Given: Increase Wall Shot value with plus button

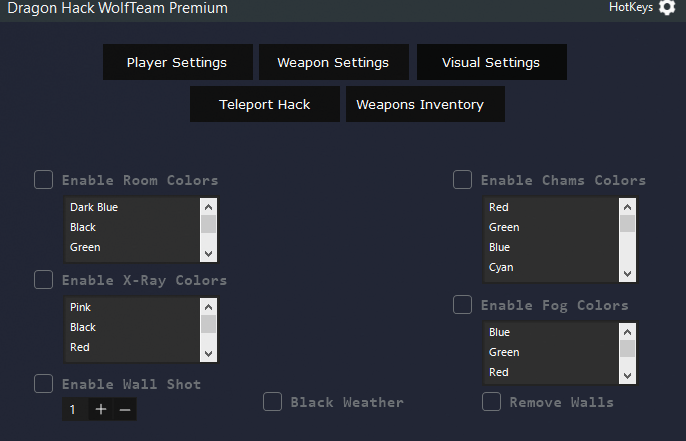Looking at the screenshot, I should (101, 409).
